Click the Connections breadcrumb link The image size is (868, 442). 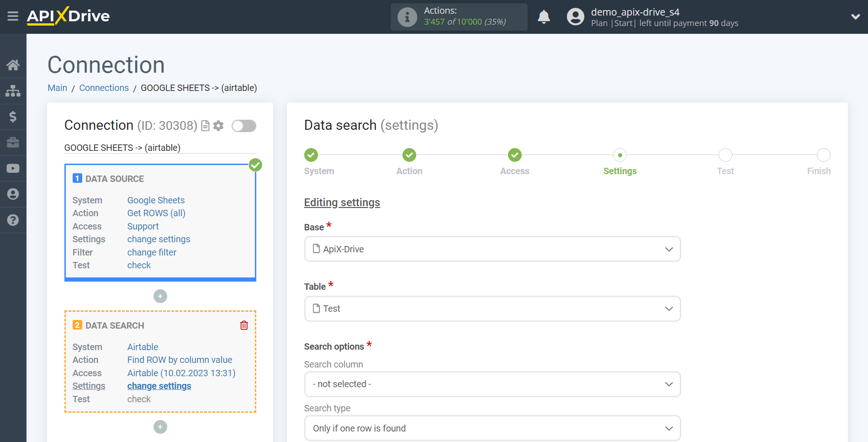click(104, 88)
